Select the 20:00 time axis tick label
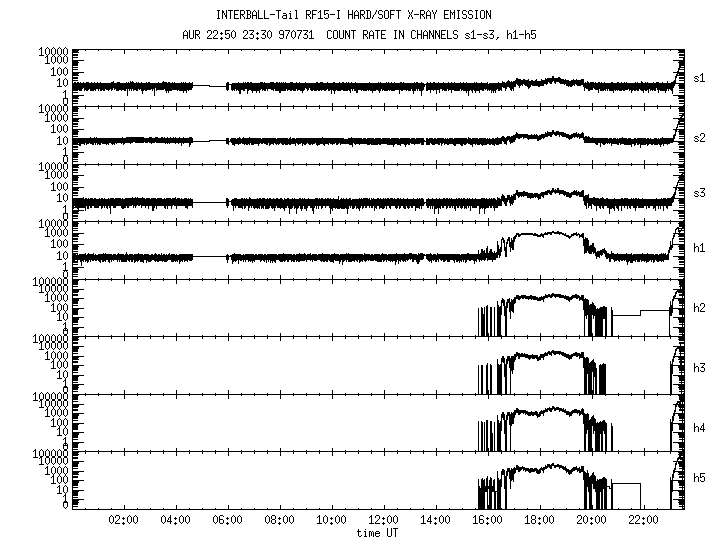 pyautogui.click(x=591, y=521)
